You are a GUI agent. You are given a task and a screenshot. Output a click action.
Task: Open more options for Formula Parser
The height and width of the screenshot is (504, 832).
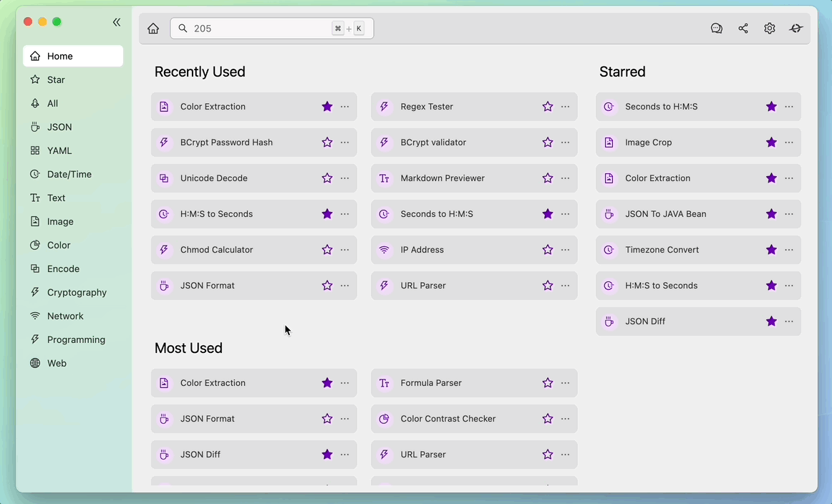point(566,383)
